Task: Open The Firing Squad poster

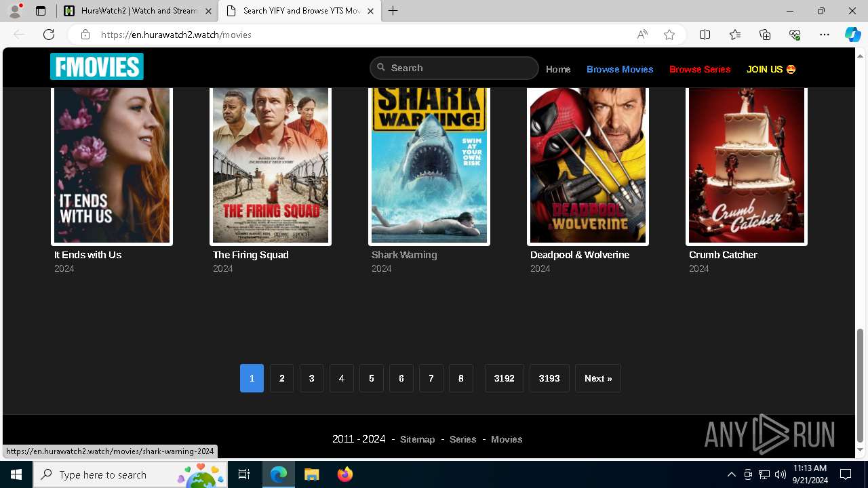Action: (271, 165)
